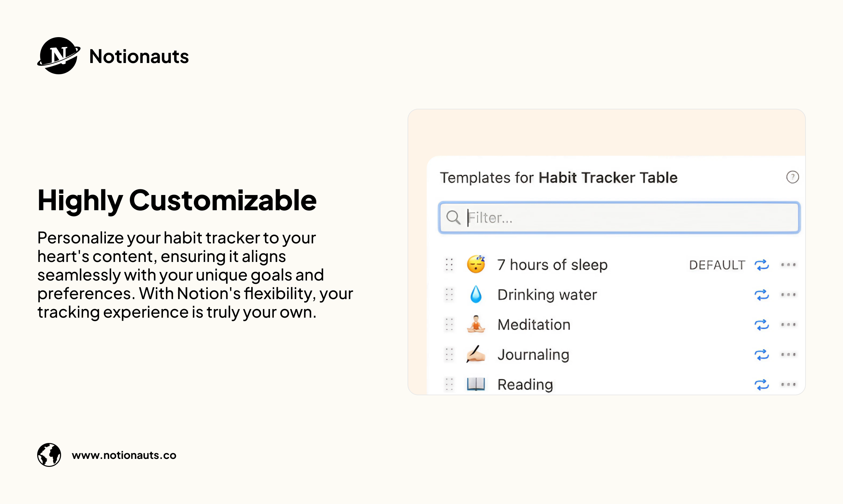
Task: Click the repeat icon for Drinking water
Action: click(x=761, y=295)
